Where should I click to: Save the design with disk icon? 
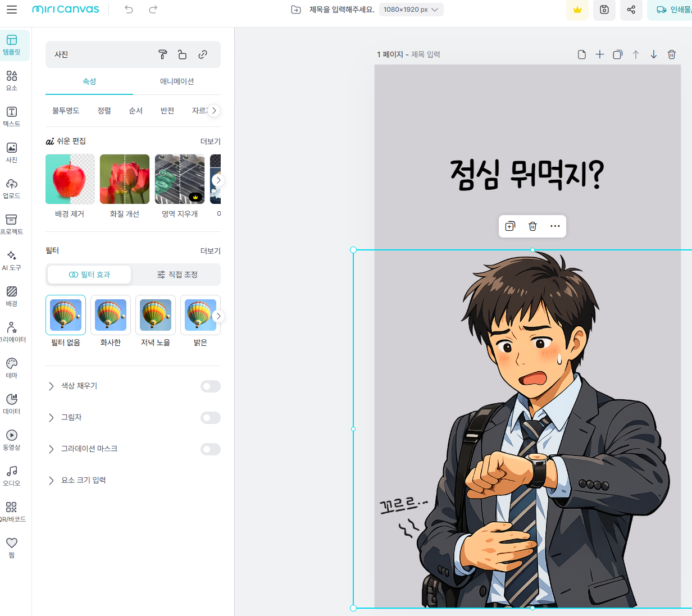click(604, 10)
